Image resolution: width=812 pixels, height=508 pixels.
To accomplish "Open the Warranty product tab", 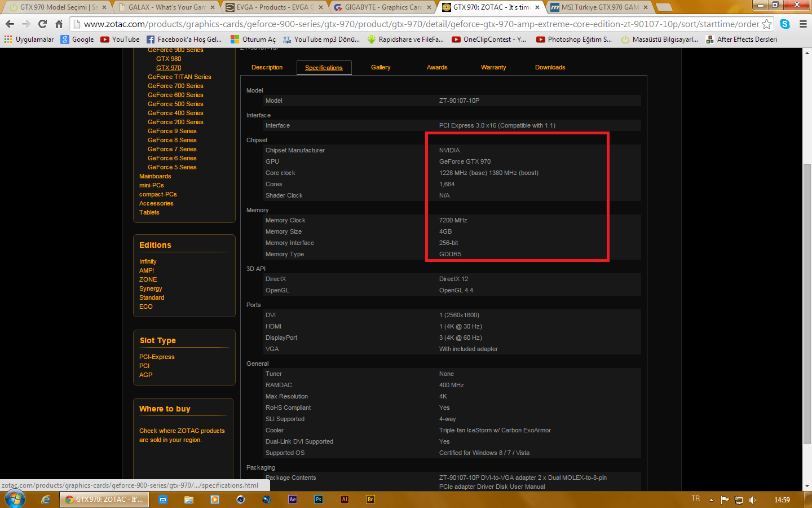I will click(493, 67).
